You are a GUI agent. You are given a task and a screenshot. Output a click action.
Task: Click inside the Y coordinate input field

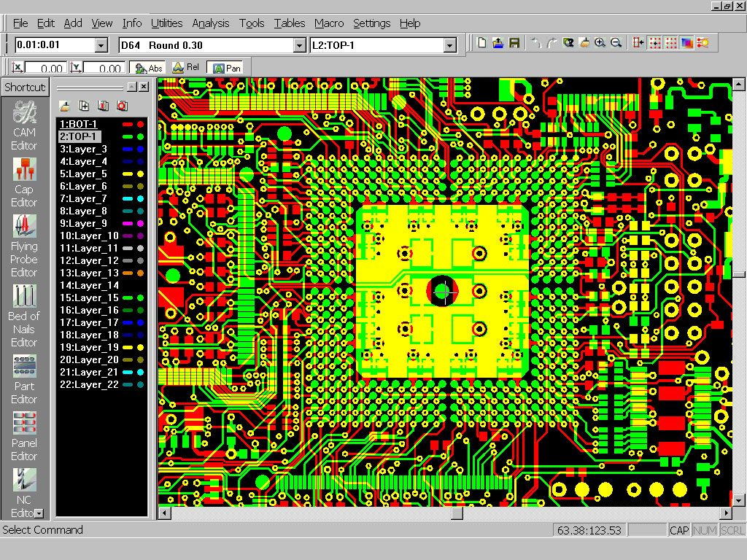(x=104, y=68)
